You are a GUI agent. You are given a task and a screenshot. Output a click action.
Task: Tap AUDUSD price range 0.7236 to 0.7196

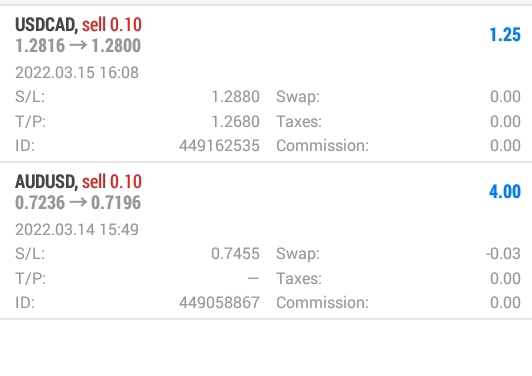click(78, 202)
